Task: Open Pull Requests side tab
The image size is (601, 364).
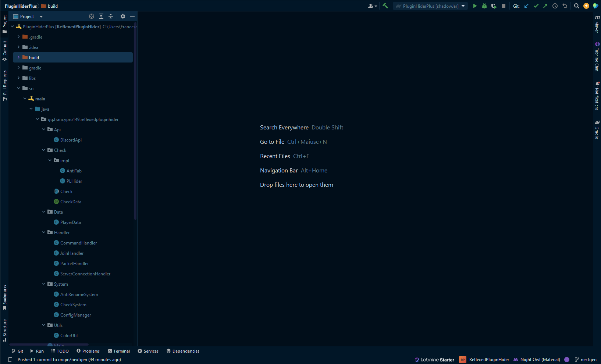Action: [5, 85]
